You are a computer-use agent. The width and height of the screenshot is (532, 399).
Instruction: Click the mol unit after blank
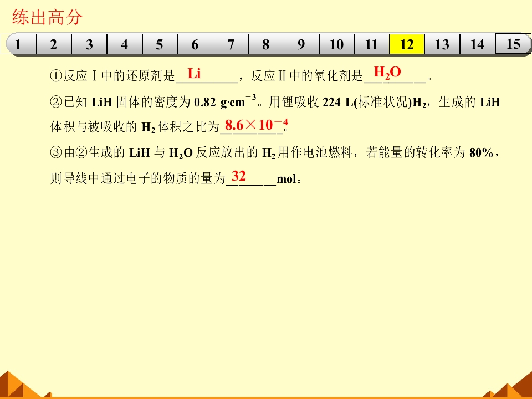tap(287, 179)
